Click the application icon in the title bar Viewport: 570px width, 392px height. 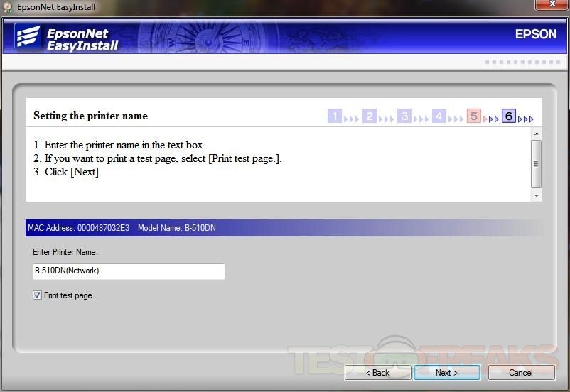click(x=8, y=7)
